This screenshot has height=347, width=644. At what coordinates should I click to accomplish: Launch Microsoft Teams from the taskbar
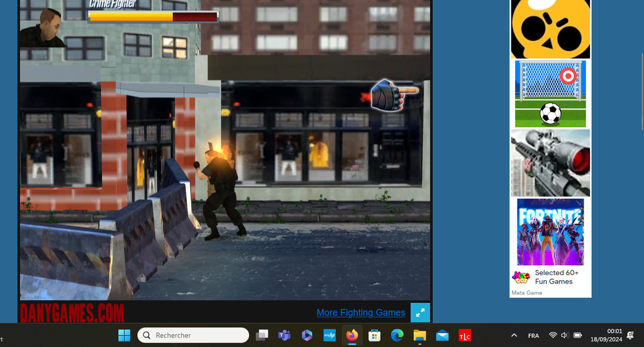pyautogui.click(x=284, y=336)
